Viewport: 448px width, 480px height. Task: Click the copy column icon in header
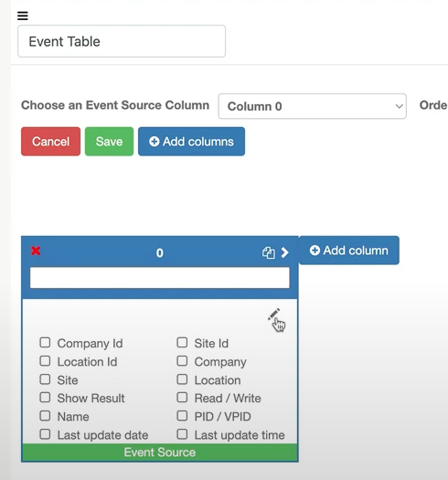pyautogui.click(x=268, y=252)
